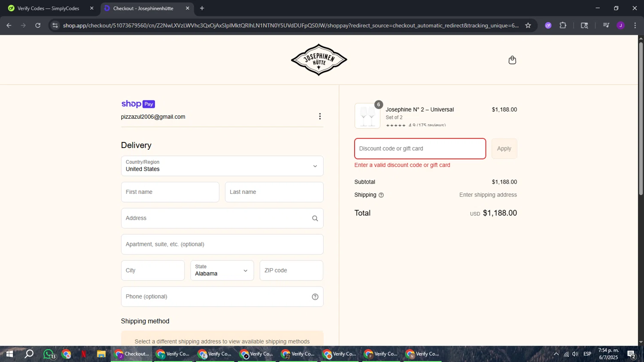Image resolution: width=644 pixels, height=362 pixels.
Task: Show hidden system tray icons
Action: coord(556,354)
